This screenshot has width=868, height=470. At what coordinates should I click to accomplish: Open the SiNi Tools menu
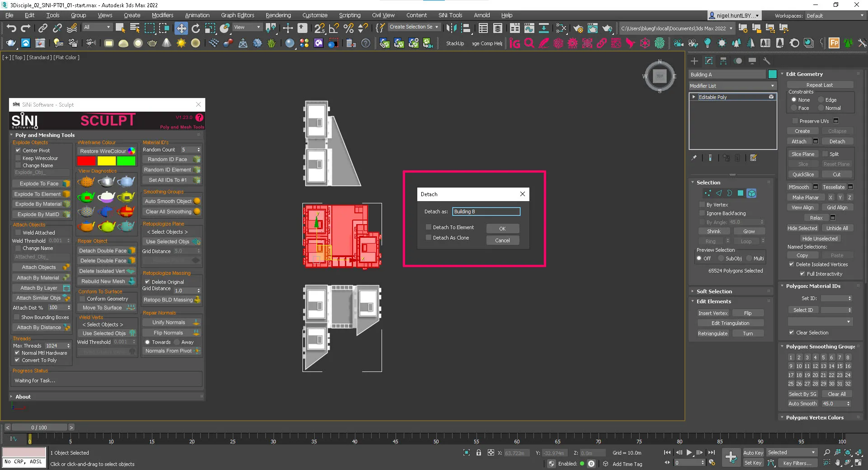click(450, 15)
